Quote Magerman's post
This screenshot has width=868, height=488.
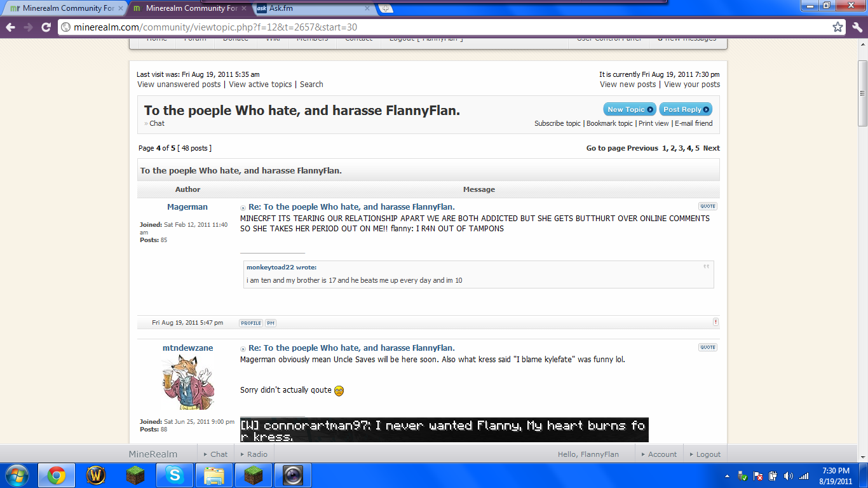point(707,206)
